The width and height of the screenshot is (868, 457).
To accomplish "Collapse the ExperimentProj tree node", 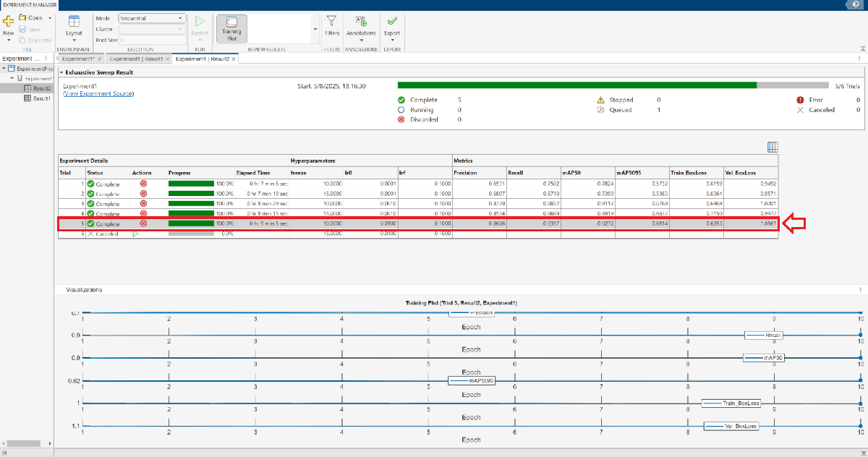I will pos(4,68).
